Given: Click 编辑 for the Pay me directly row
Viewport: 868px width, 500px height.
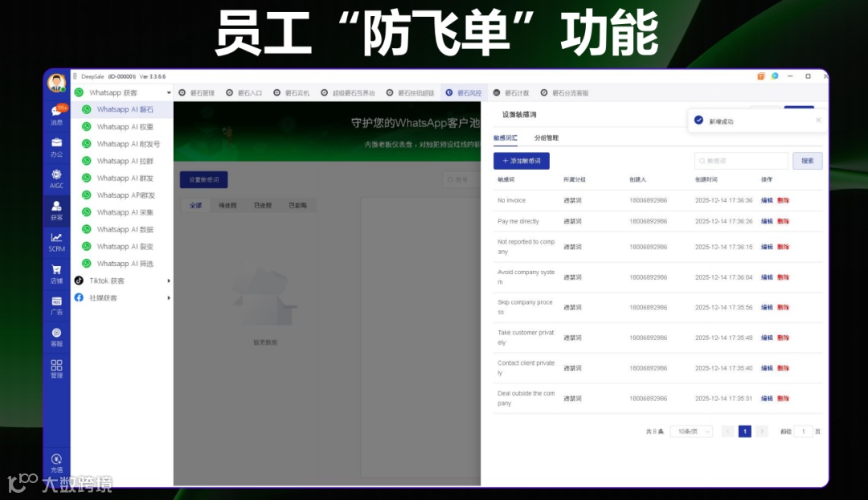Looking at the screenshot, I should point(767,222).
